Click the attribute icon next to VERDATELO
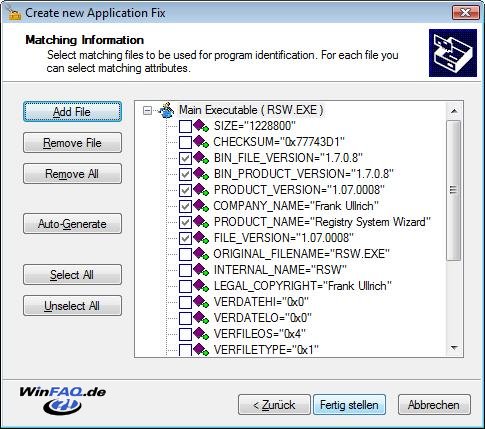 click(x=201, y=318)
